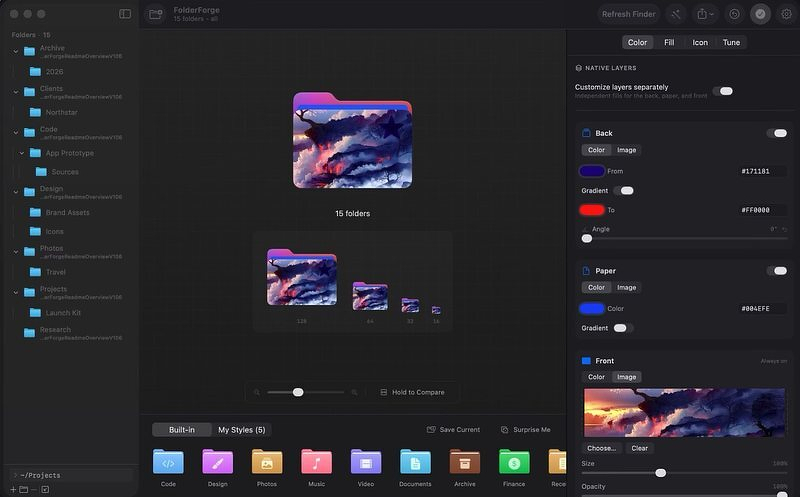Click the add-folder icon in sidebar footer

(x=23, y=489)
